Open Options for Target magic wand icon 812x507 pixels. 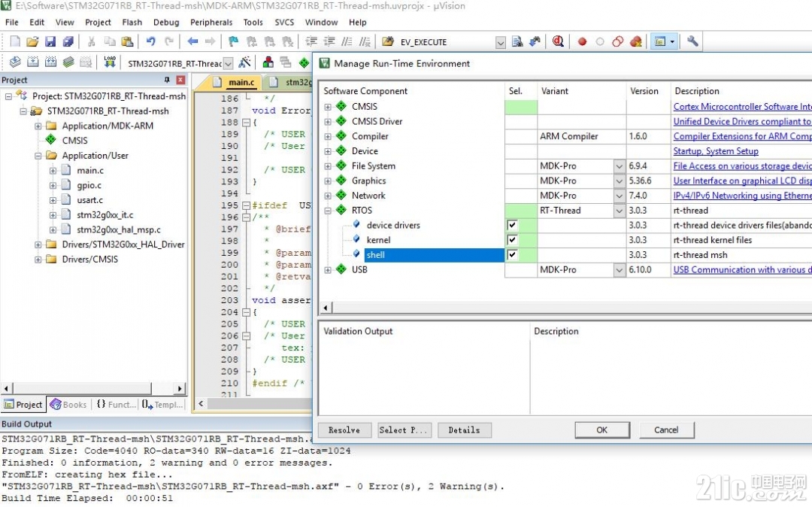(x=245, y=62)
